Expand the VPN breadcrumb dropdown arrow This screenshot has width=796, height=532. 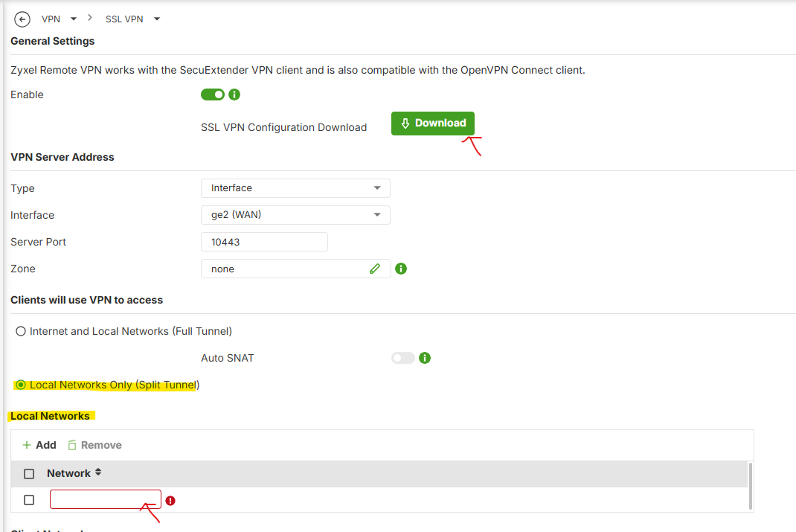point(74,19)
